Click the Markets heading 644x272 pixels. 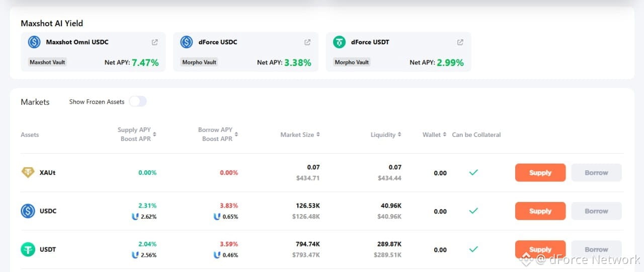click(35, 102)
